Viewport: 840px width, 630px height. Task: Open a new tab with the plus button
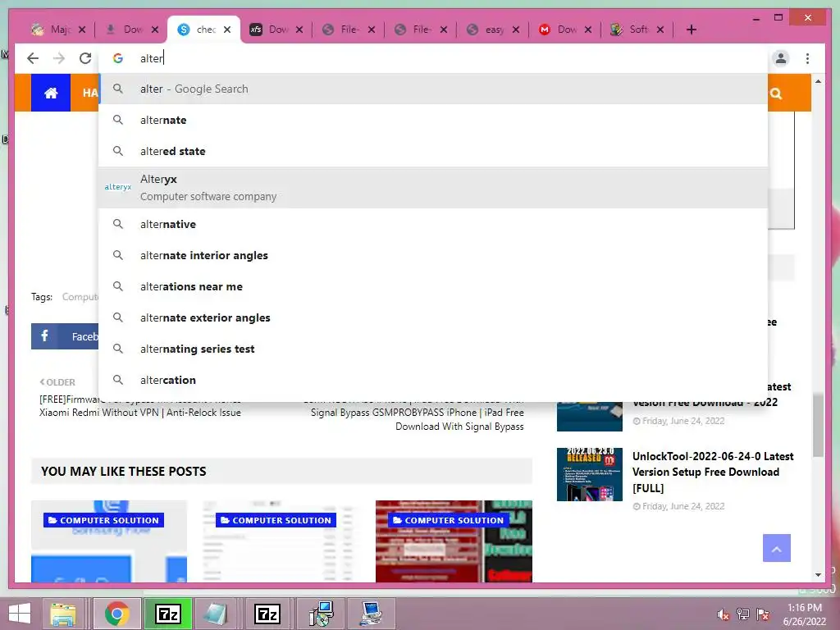pos(691,30)
